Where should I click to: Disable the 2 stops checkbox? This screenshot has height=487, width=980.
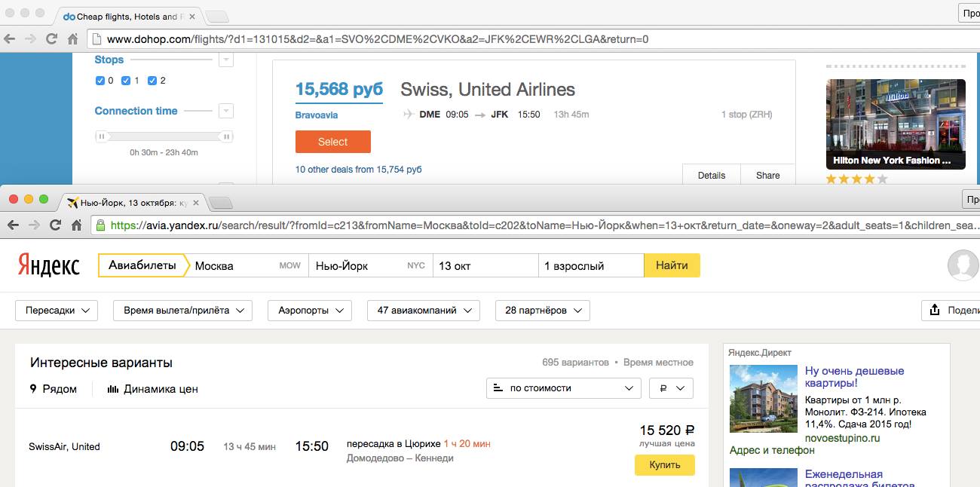click(152, 81)
